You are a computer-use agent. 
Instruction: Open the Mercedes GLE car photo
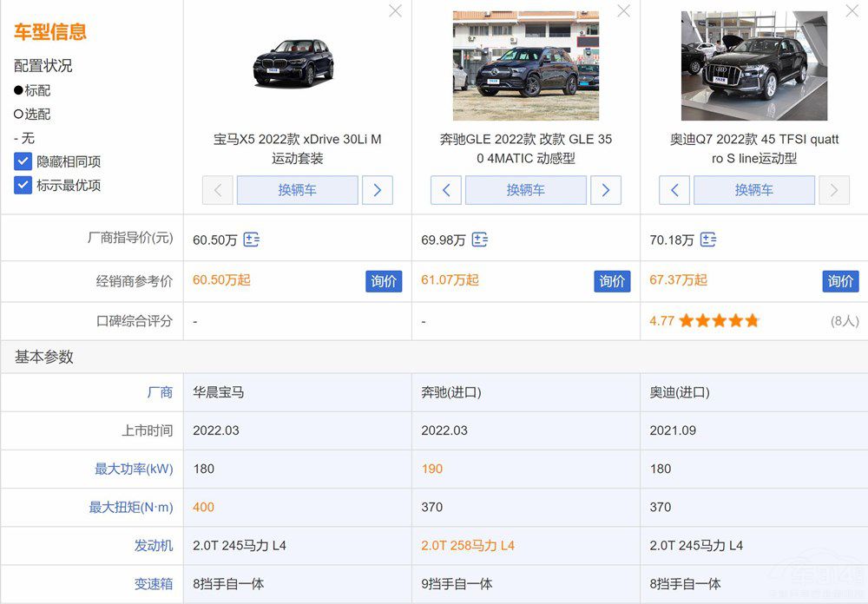pos(525,66)
